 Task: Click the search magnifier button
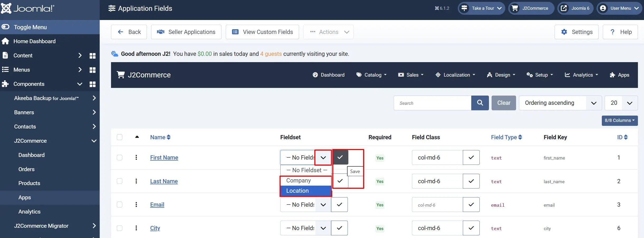pyautogui.click(x=480, y=103)
